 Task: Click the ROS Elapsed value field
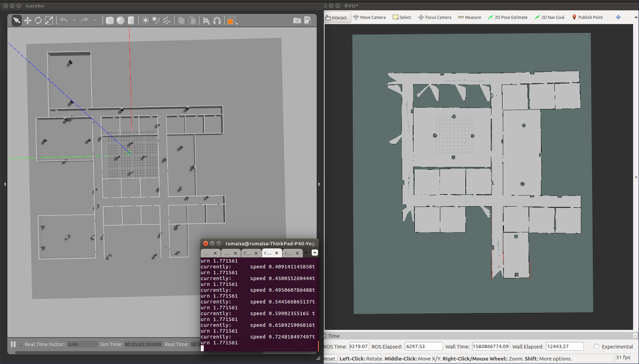[424, 346]
